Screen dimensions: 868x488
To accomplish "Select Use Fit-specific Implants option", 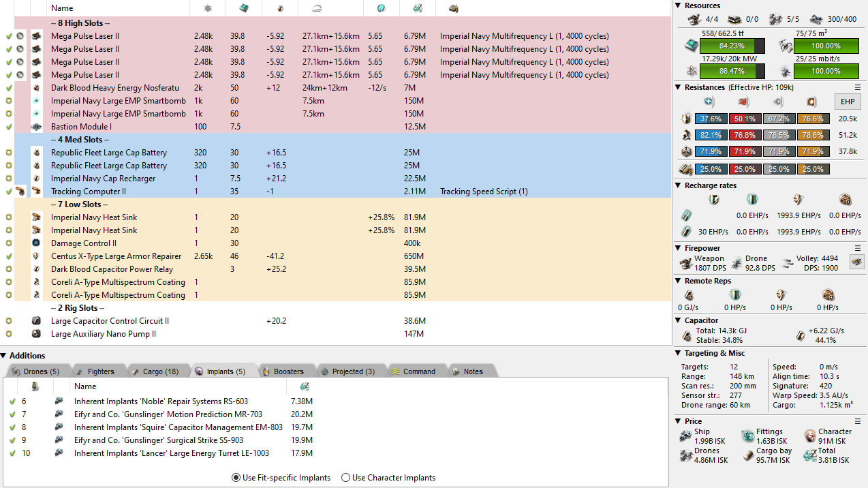I will coord(236,478).
